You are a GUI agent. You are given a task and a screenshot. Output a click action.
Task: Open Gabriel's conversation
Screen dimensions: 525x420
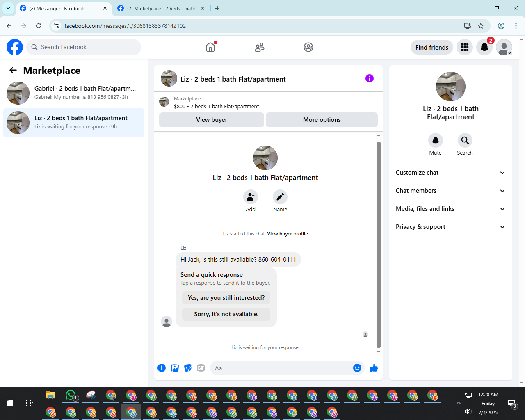74,93
